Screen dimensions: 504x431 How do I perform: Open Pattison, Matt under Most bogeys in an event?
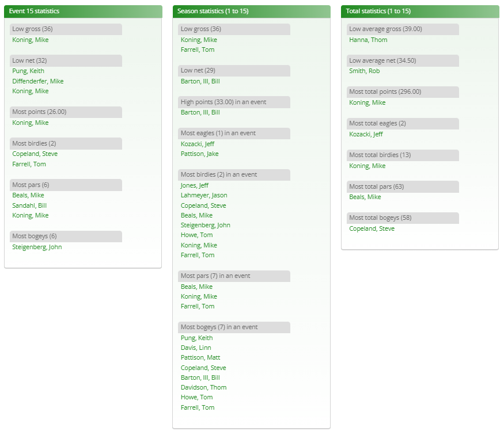point(200,357)
